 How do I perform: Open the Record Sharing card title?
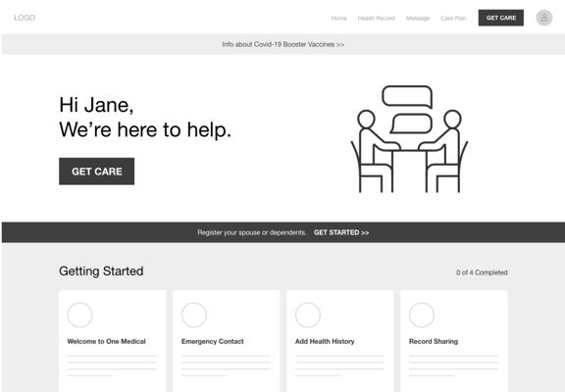point(434,341)
